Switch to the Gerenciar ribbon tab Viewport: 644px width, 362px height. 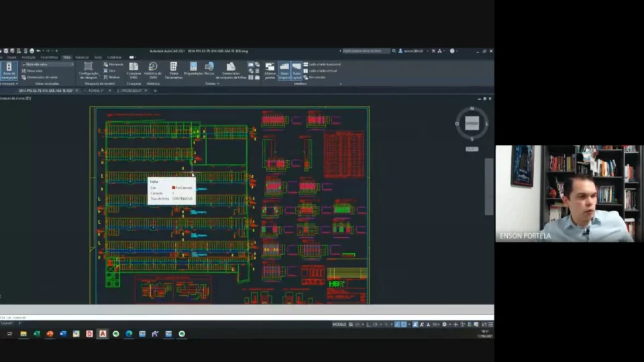pyautogui.click(x=82, y=58)
